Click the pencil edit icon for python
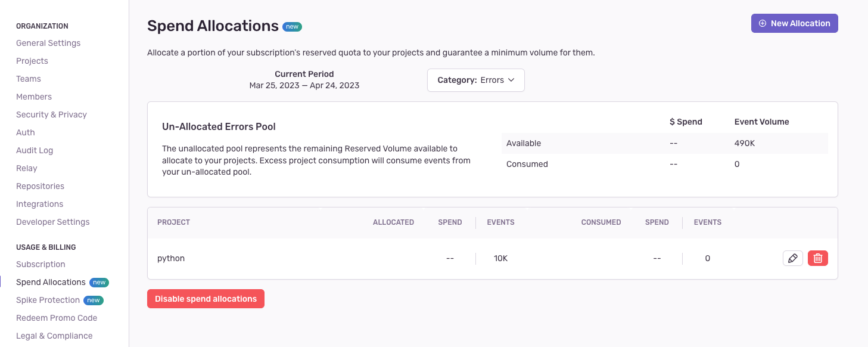The width and height of the screenshot is (868, 347). point(792,258)
